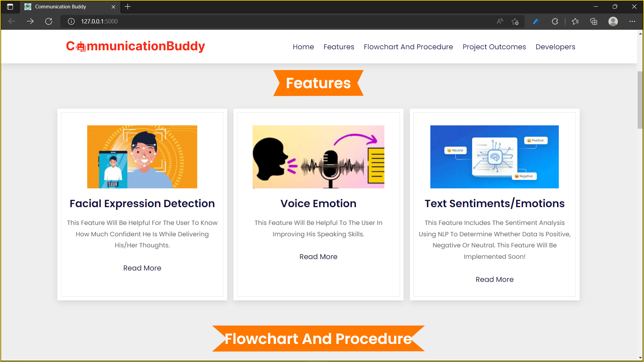Go to Home in the navbar
The image size is (644, 362).
[x=303, y=47]
